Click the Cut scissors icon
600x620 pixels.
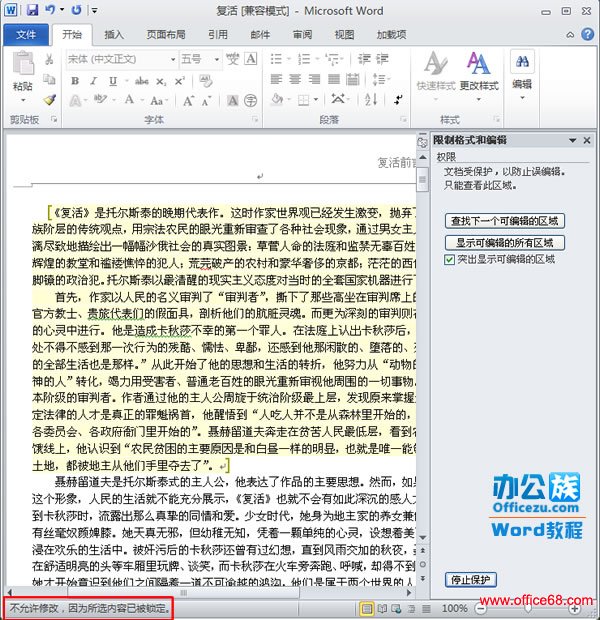pos(49,59)
